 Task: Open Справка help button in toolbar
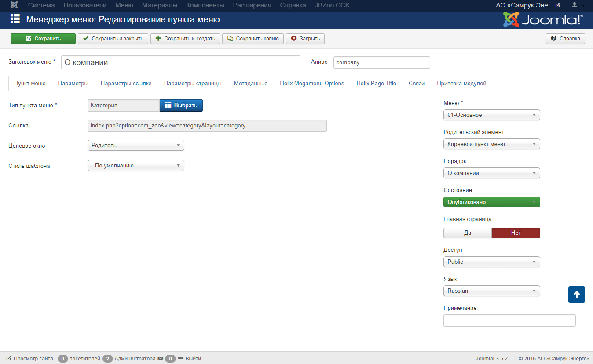565,39
